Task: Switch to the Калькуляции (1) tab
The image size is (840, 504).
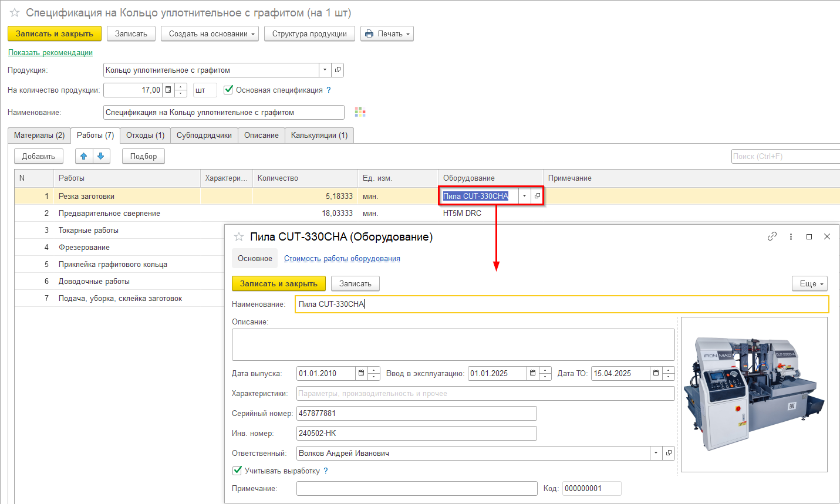Action: point(319,136)
